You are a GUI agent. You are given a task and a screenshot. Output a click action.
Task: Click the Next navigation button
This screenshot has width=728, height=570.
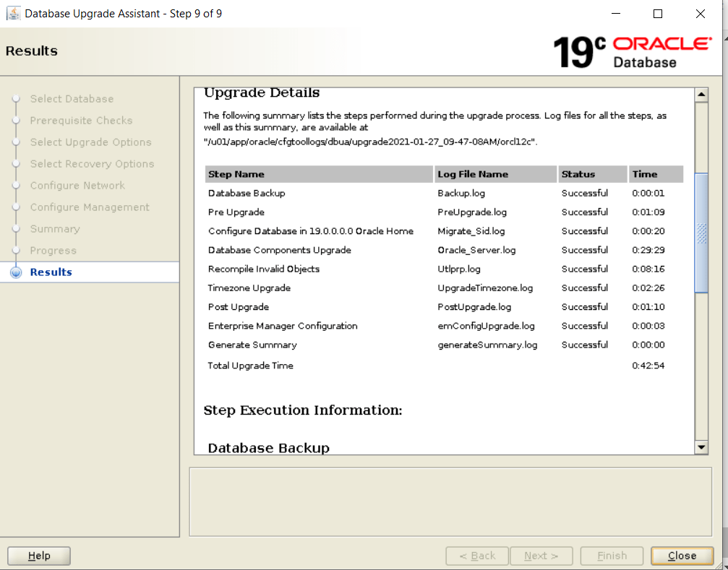(x=541, y=556)
